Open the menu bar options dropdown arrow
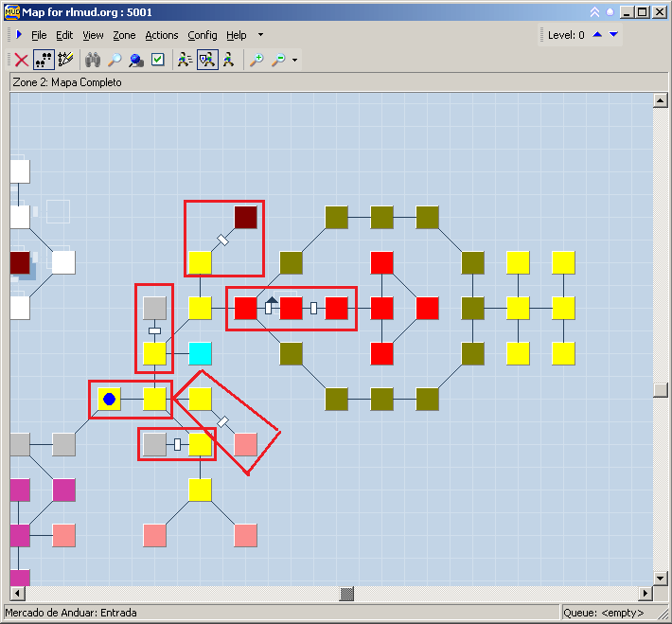The width and height of the screenshot is (672, 624). click(x=260, y=35)
